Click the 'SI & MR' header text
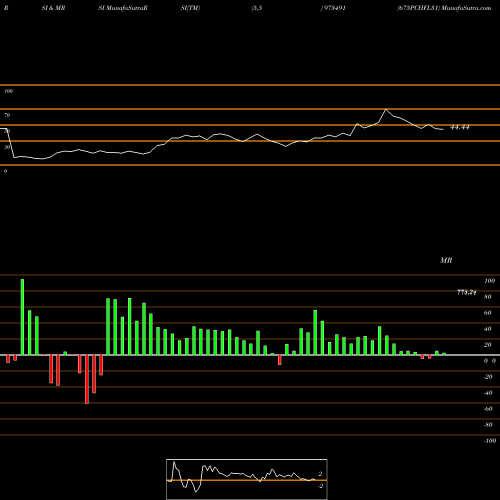The image size is (500, 500). click(x=53, y=8)
